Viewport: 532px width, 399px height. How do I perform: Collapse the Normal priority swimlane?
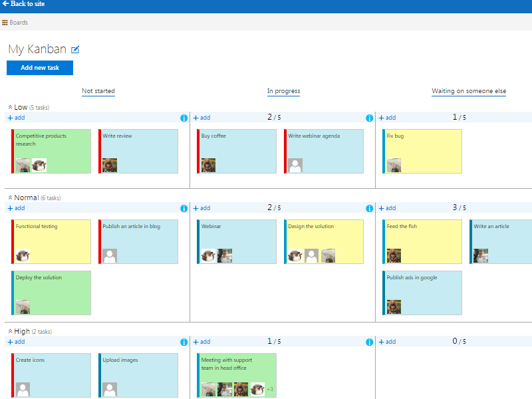[10, 198]
